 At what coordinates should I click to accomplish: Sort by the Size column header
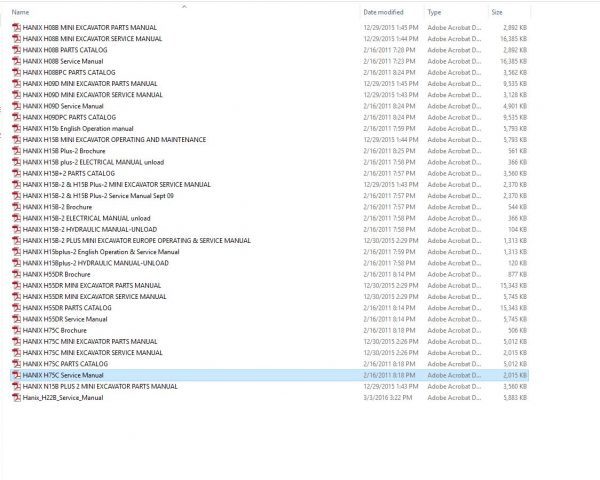[x=497, y=12]
